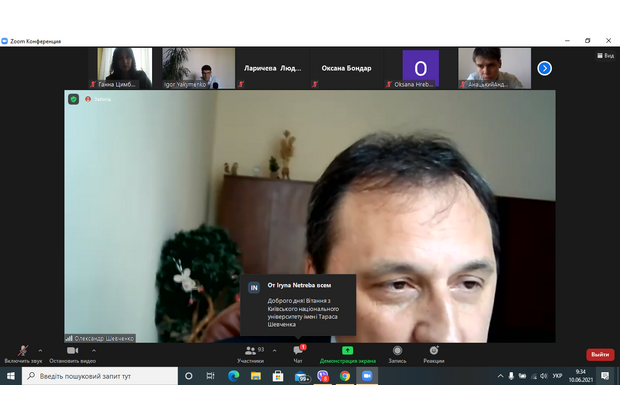Select Igor Yakymenko participant thumbnail
This screenshot has width=620, height=420.
pyautogui.click(x=198, y=68)
